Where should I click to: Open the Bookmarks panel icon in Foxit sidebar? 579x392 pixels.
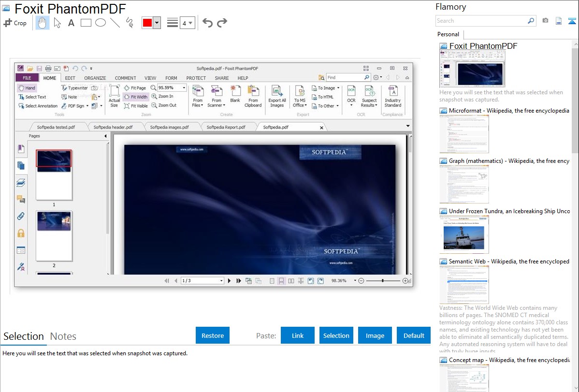(x=21, y=148)
